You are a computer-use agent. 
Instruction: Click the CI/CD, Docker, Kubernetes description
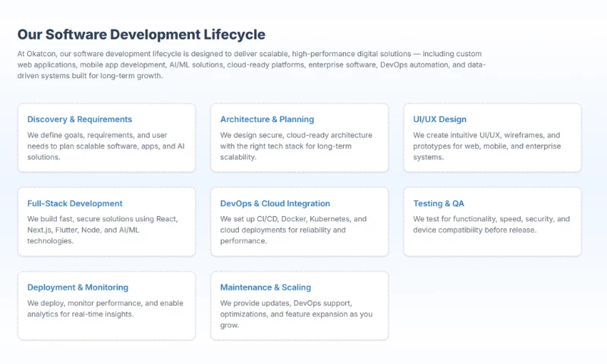click(293, 230)
